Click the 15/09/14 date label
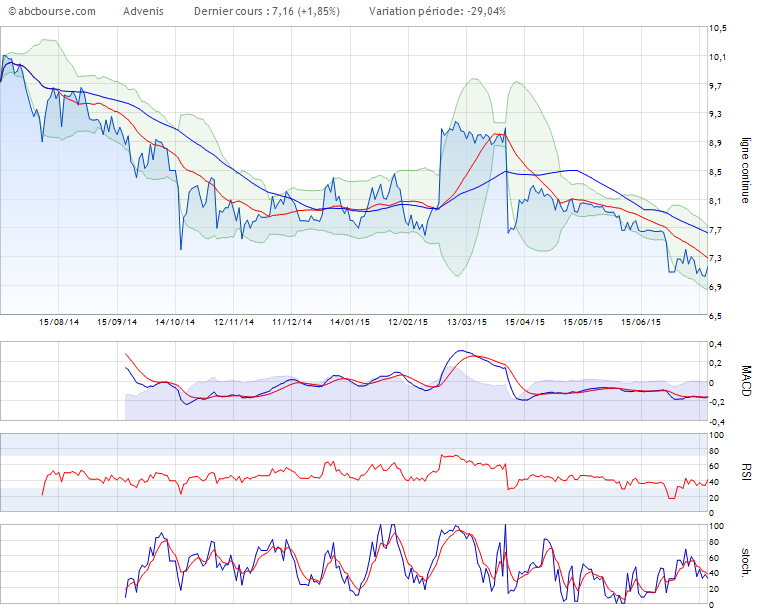Viewport: 760px width, 610px height. click(x=117, y=322)
